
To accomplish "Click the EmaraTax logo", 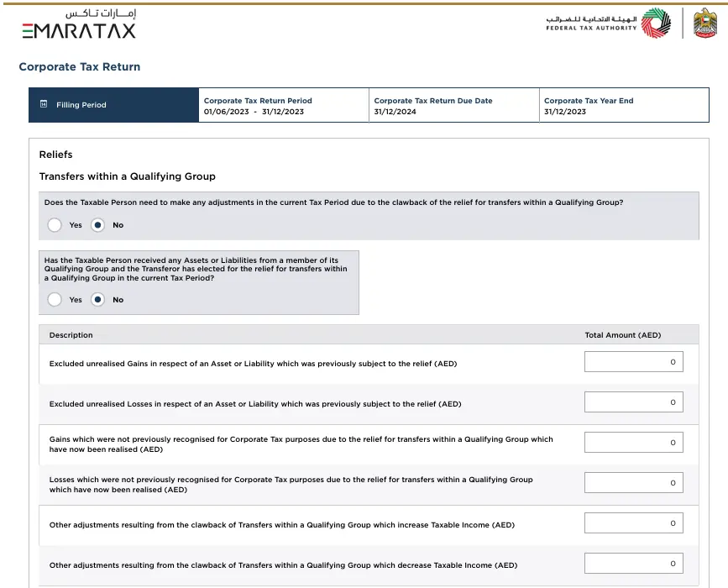I will click(79, 25).
